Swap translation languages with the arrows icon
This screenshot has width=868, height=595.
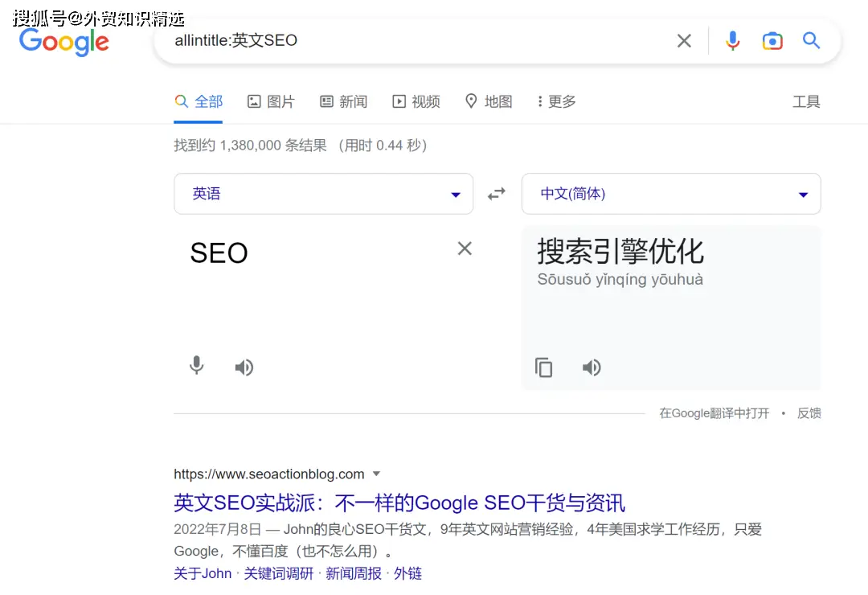[x=497, y=193]
